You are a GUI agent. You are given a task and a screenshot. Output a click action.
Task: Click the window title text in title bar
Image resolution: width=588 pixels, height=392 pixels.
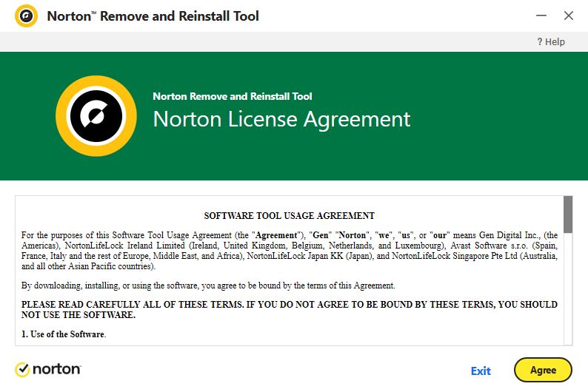tap(153, 16)
